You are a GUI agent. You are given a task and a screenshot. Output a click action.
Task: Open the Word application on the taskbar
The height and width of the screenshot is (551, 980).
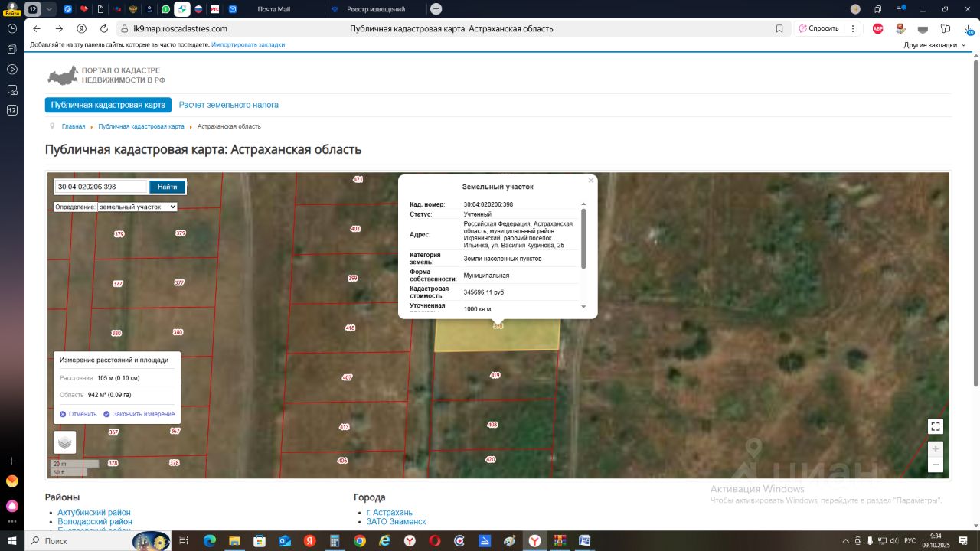click(584, 541)
